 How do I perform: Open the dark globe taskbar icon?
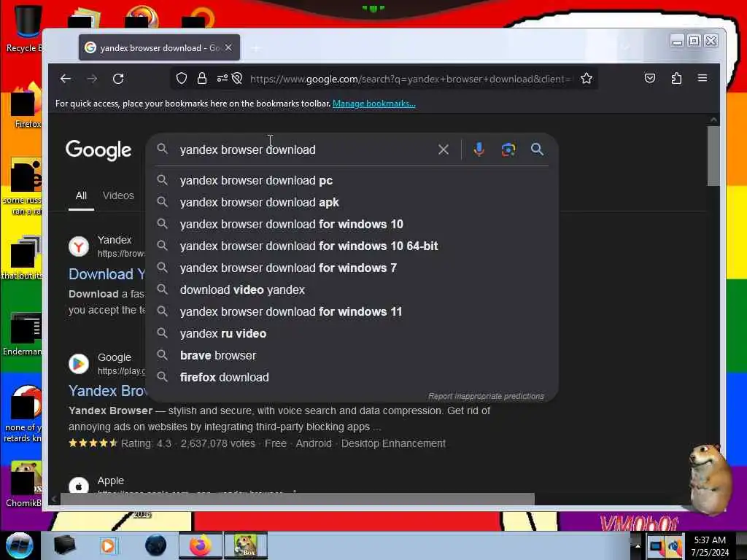point(156,545)
